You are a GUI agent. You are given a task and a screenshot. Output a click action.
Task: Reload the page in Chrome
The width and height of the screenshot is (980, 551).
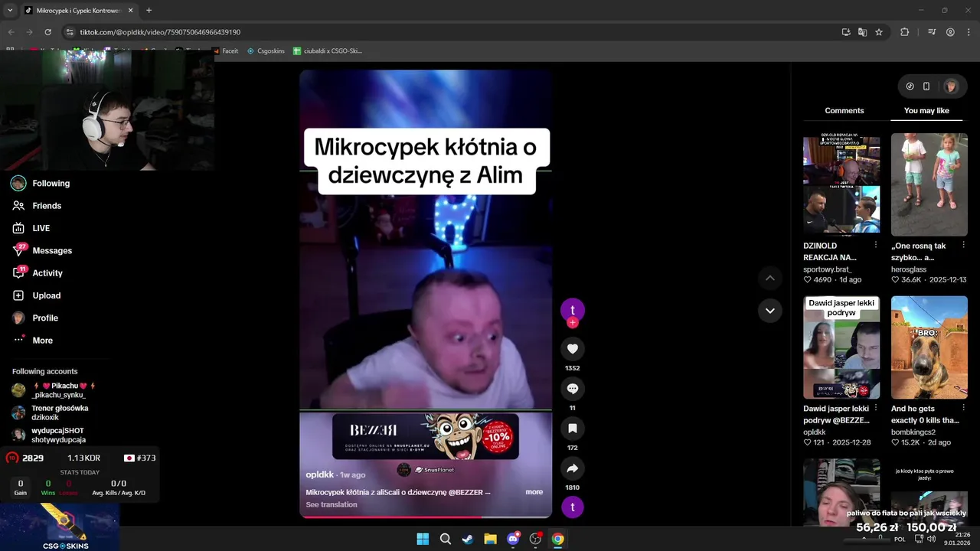click(47, 32)
